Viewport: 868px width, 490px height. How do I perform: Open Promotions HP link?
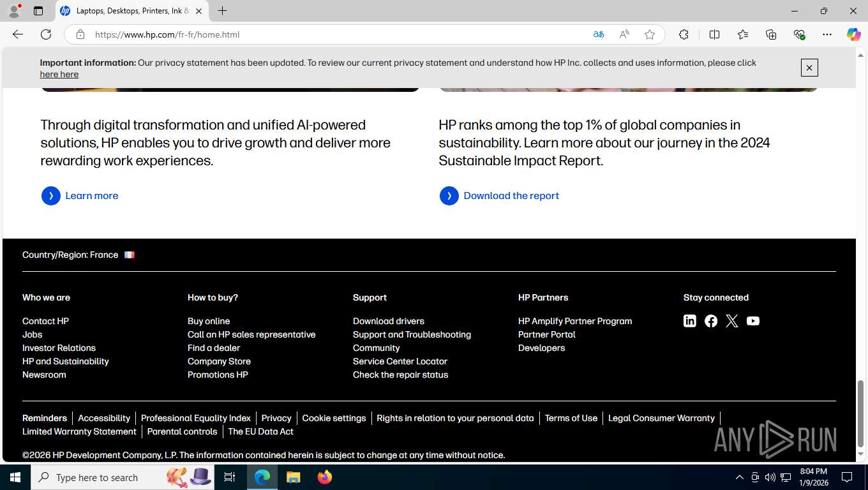pos(218,375)
